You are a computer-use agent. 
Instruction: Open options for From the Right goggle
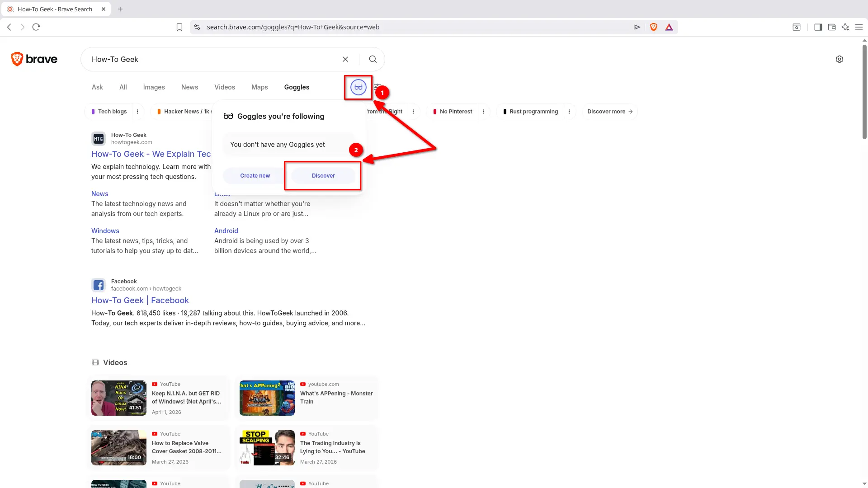[x=413, y=112]
